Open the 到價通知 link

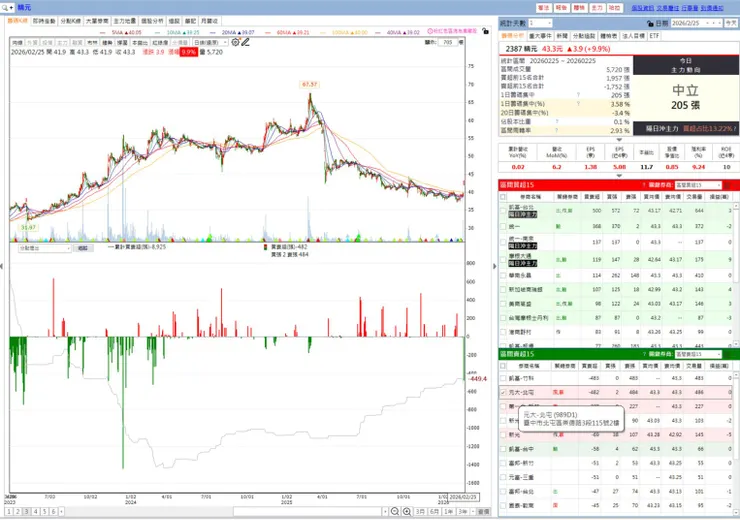(x=712, y=8)
